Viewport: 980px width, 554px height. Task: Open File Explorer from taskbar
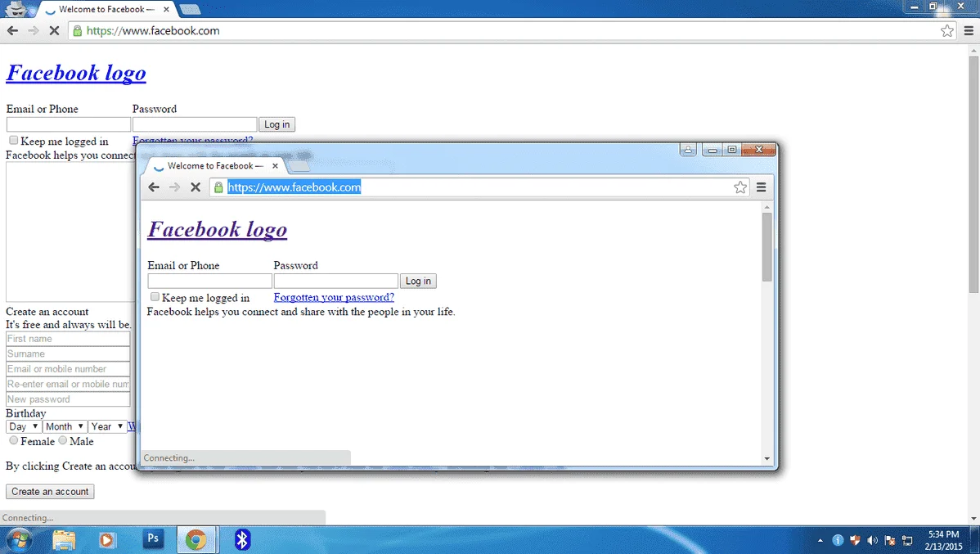(x=64, y=539)
